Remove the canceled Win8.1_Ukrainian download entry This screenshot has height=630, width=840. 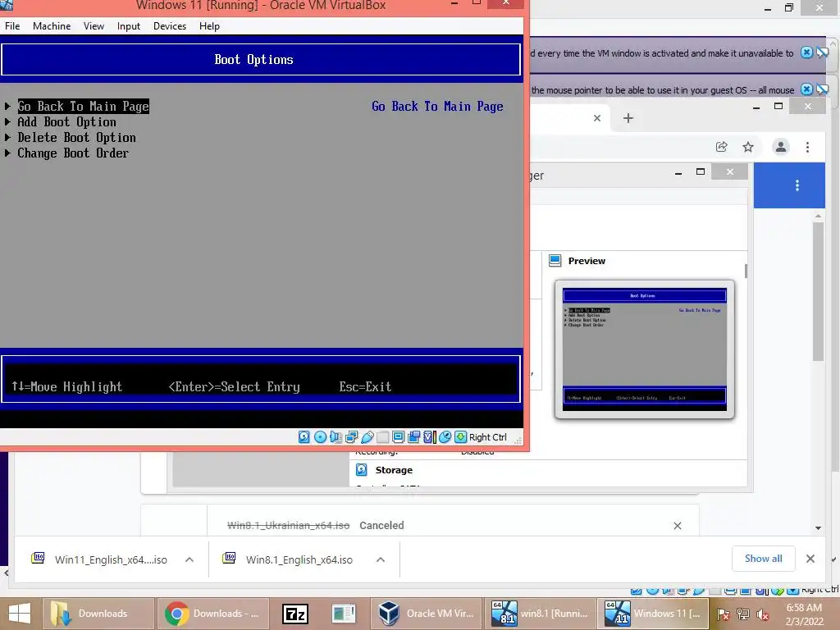pos(677,526)
